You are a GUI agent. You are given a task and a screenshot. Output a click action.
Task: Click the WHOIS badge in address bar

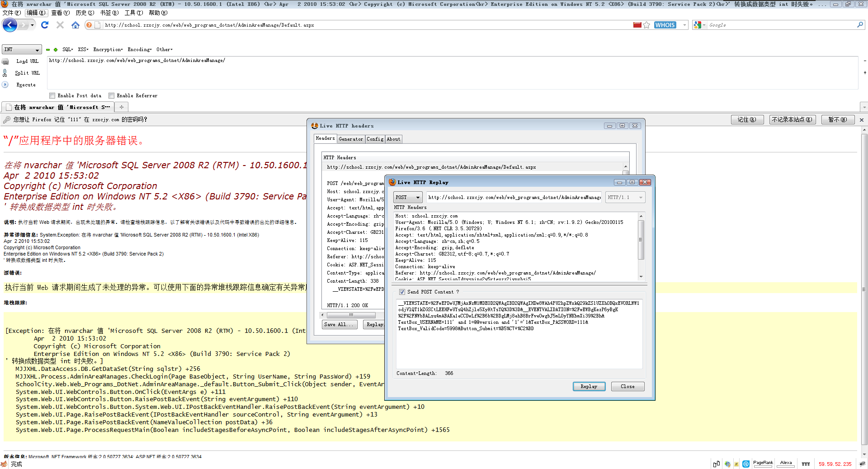(665, 25)
